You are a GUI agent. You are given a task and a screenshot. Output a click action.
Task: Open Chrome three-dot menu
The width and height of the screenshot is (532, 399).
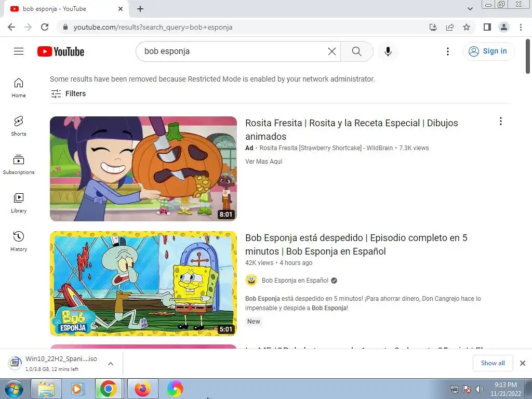pos(521,27)
